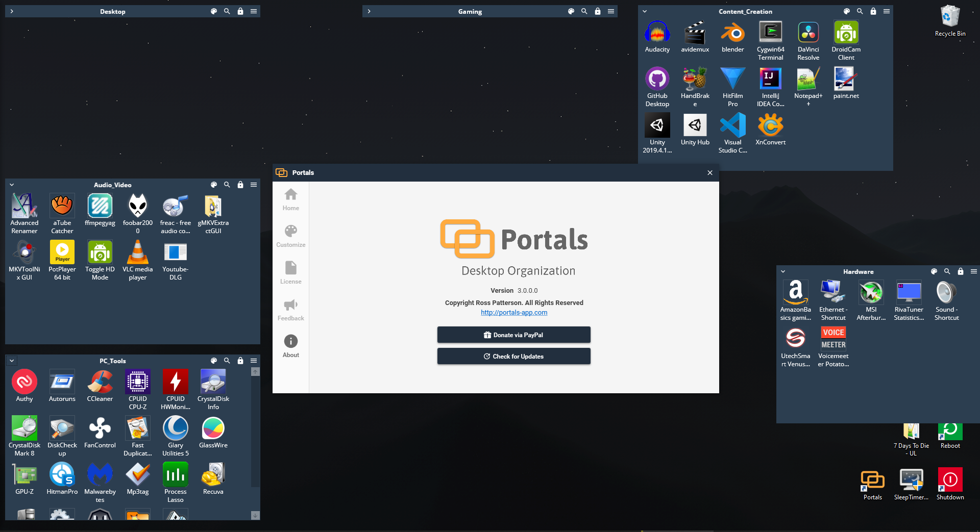980x532 pixels.
Task: Open Customize section in Portals window
Action: click(291, 236)
